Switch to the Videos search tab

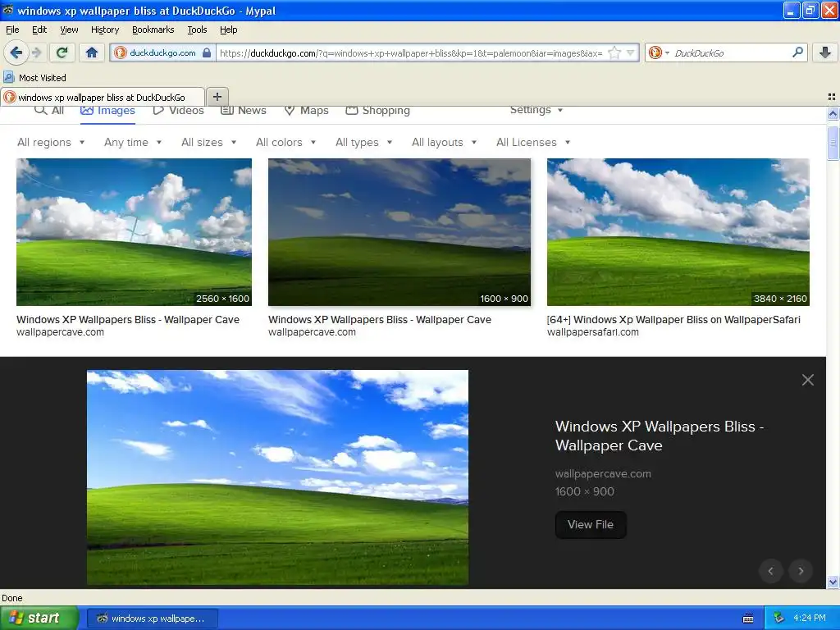pos(178,111)
